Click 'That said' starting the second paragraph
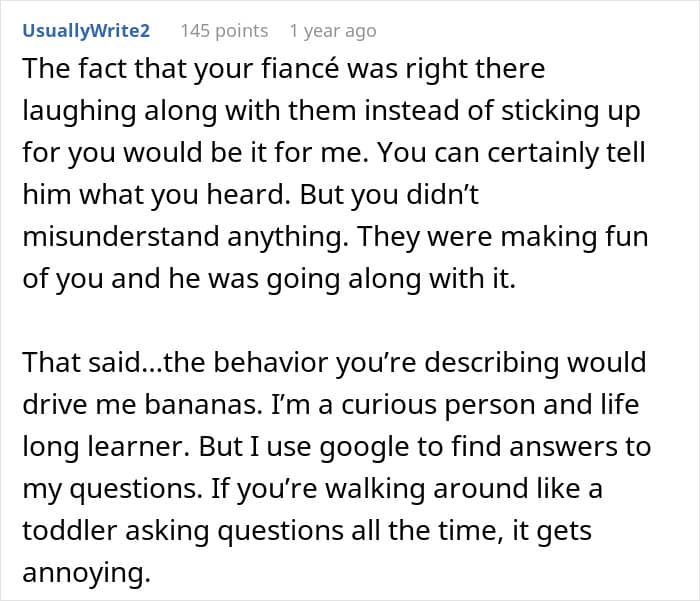The image size is (700, 601). tap(72, 363)
